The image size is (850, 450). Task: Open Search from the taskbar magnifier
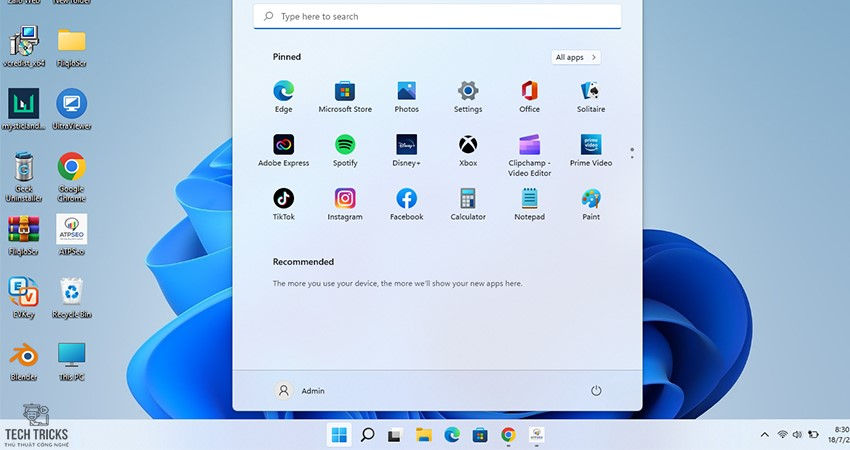click(368, 435)
